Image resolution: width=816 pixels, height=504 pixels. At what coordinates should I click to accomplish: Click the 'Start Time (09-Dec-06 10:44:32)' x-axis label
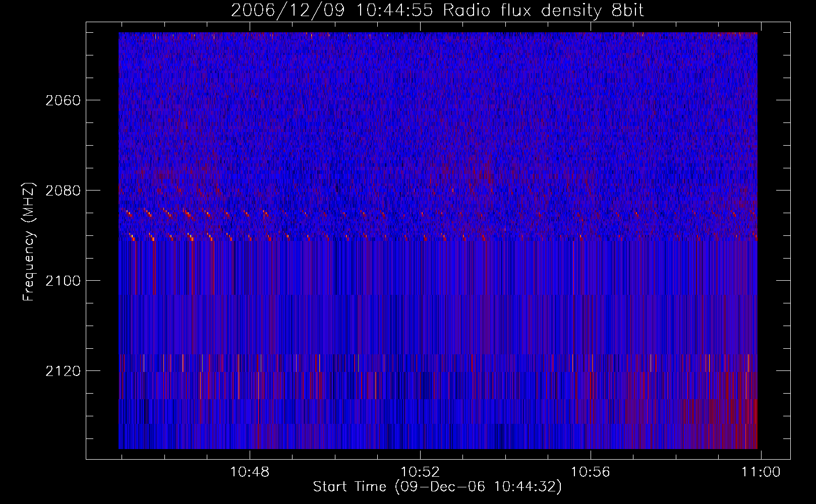pyautogui.click(x=437, y=487)
